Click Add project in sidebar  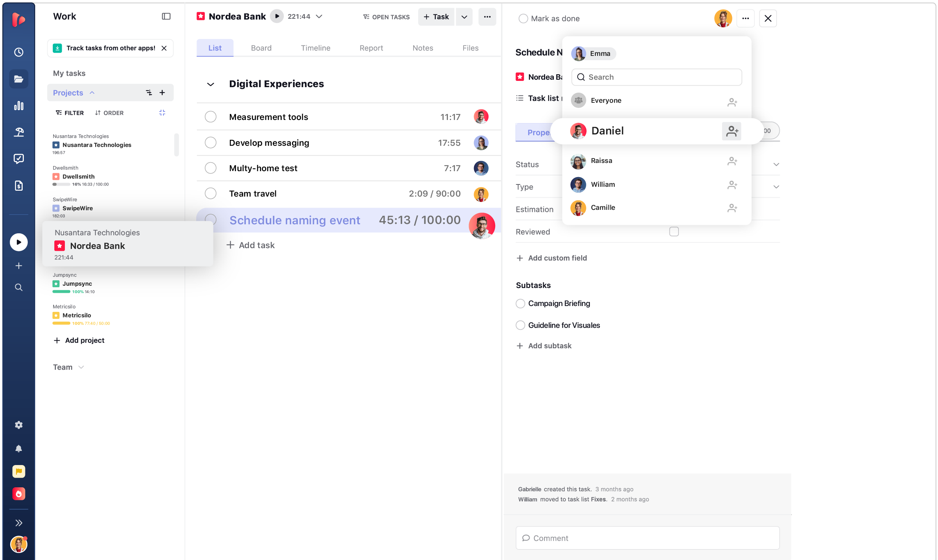pyautogui.click(x=79, y=341)
